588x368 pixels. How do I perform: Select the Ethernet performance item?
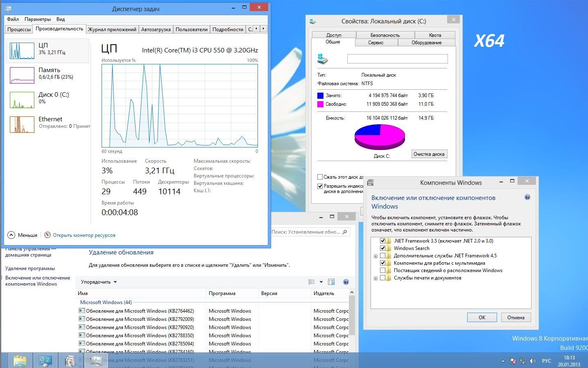click(47, 124)
